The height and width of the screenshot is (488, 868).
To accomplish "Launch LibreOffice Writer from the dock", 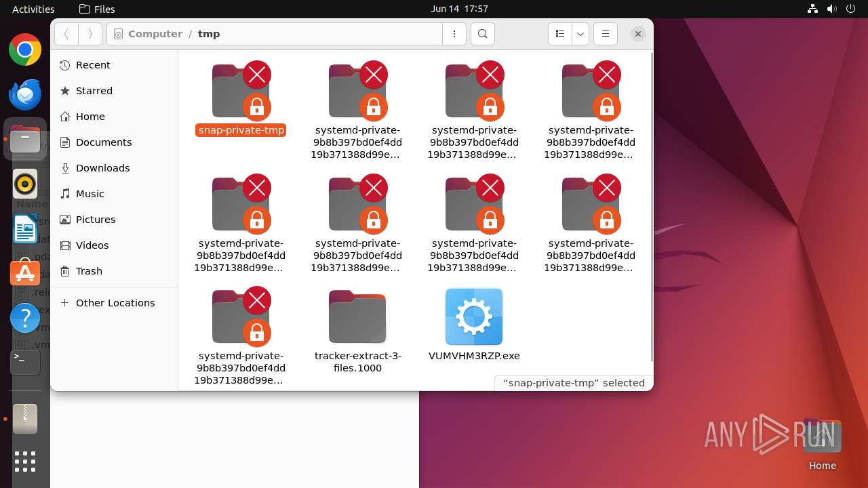I will tap(25, 228).
